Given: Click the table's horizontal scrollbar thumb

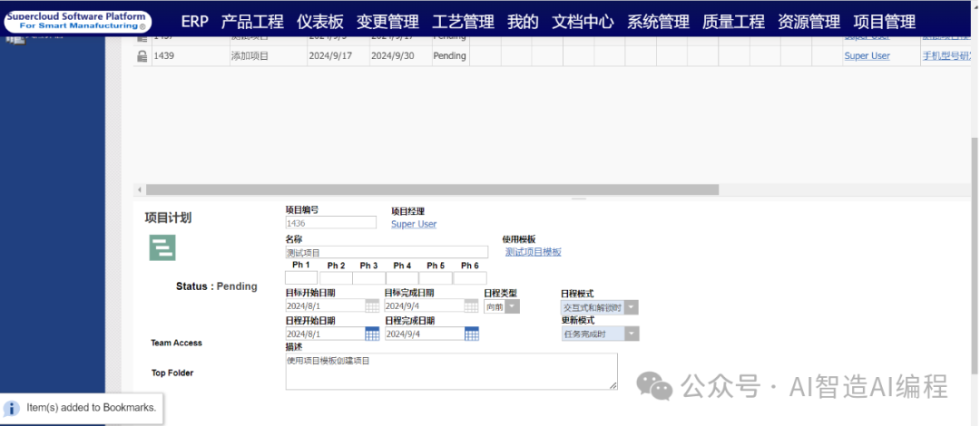Looking at the screenshot, I should [x=433, y=189].
